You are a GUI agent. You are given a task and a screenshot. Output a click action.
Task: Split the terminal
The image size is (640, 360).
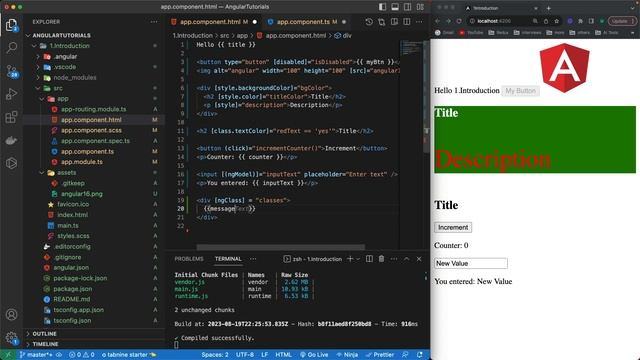tap(369, 259)
